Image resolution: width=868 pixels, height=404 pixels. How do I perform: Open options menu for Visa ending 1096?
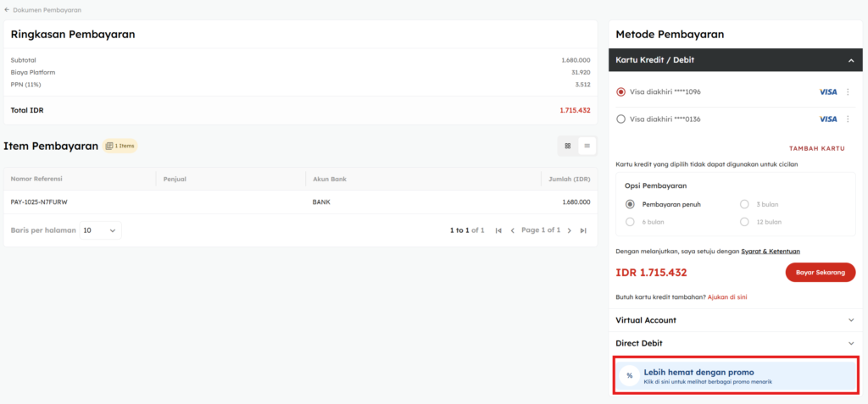(848, 91)
